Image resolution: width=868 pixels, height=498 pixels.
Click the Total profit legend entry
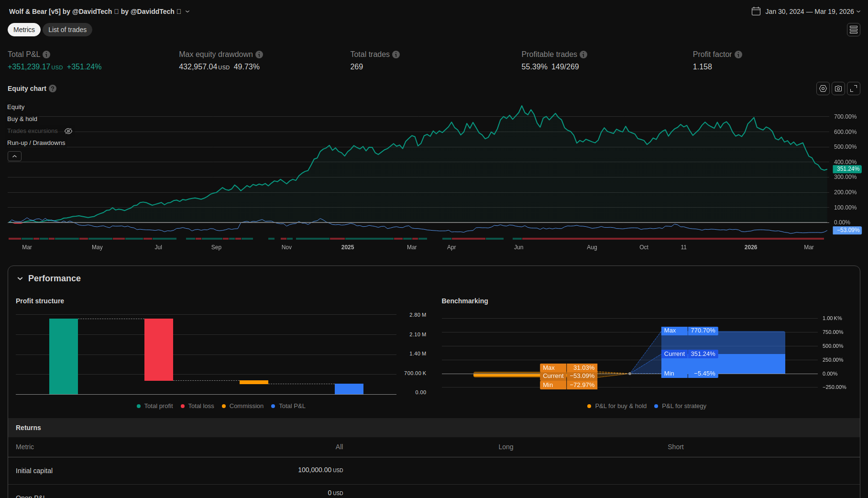(155, 406)
